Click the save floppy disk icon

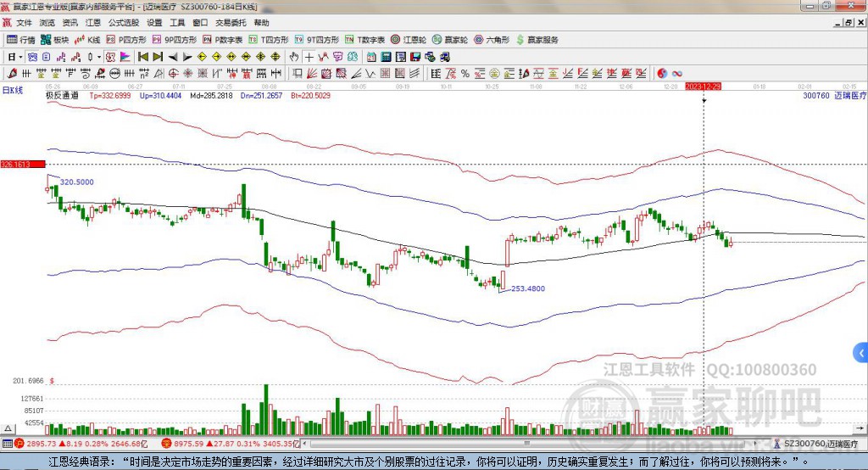point(415,57)
